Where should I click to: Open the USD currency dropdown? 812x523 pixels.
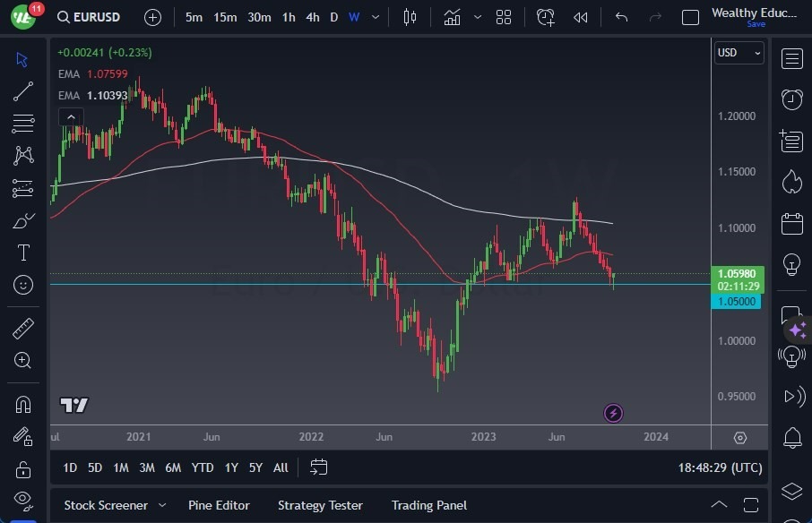738,53
